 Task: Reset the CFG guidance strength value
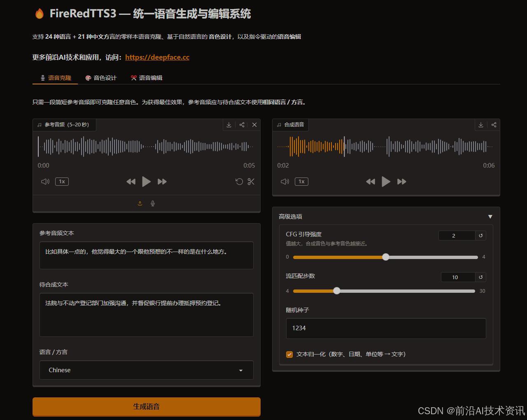click(480, 236)
